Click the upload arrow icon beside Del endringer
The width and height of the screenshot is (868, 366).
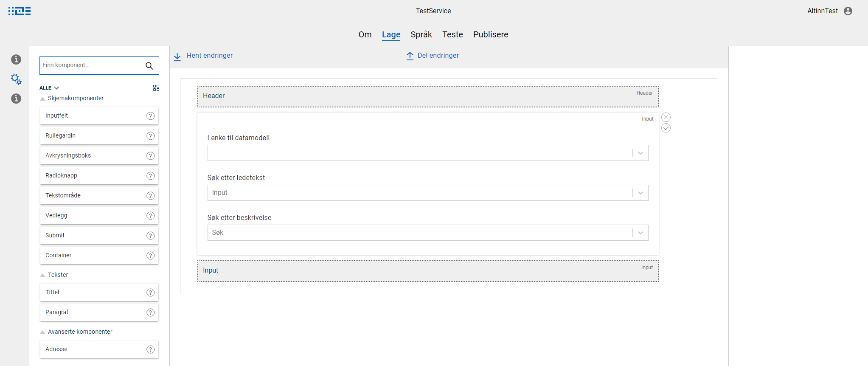410,56
